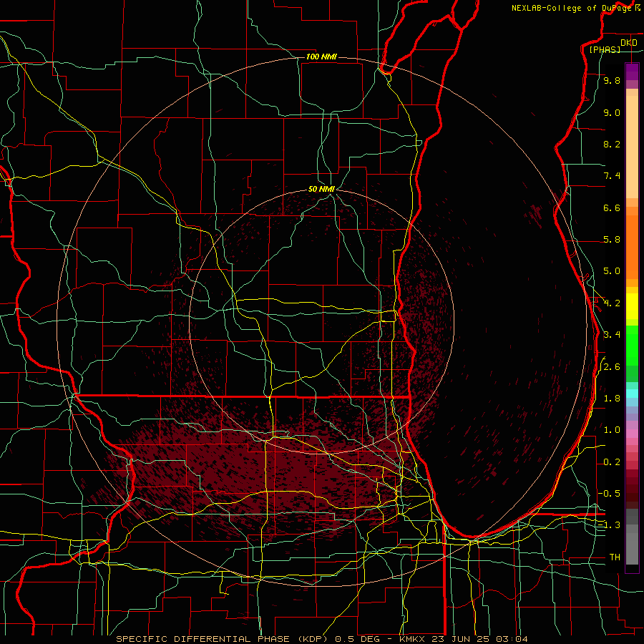Click the 03:04 timestamp in the caption
This screenshot has width=644, height=644.
512,639
